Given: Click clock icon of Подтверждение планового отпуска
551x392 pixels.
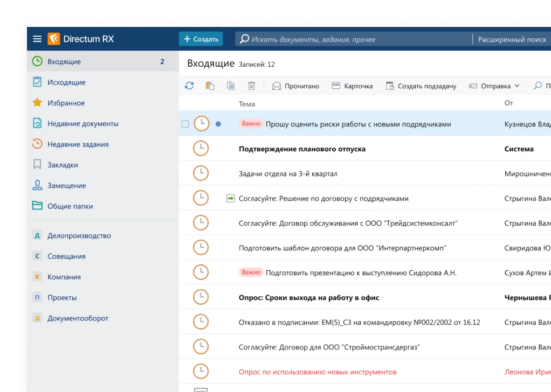Looking at the screenshot, I should pyautogui.click(x=201, y=149).
